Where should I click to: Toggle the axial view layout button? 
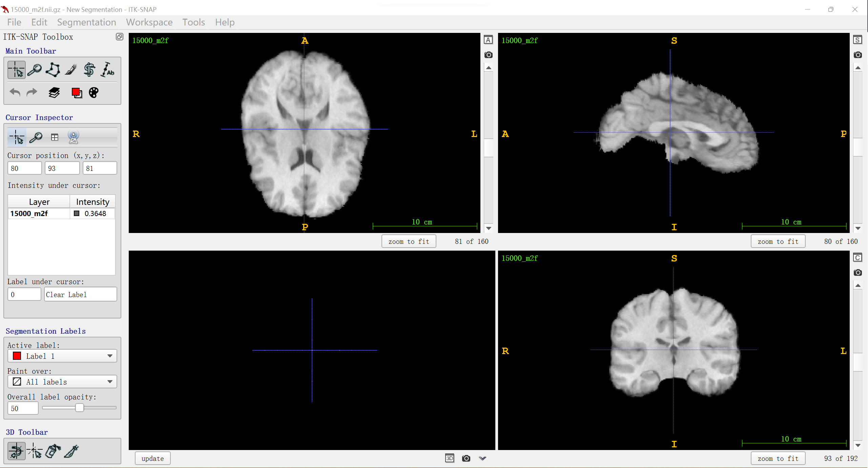tap(488, 40)
